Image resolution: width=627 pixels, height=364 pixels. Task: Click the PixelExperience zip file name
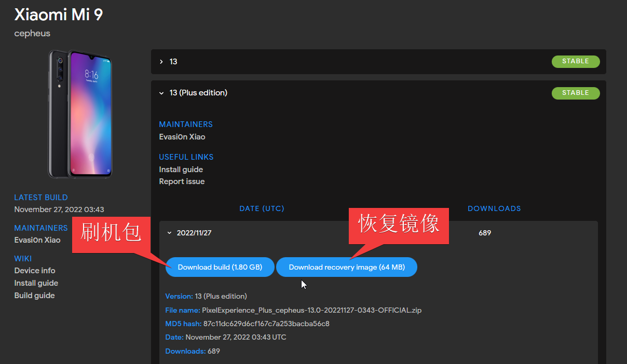pyautogui.click(x=311, y=311)
